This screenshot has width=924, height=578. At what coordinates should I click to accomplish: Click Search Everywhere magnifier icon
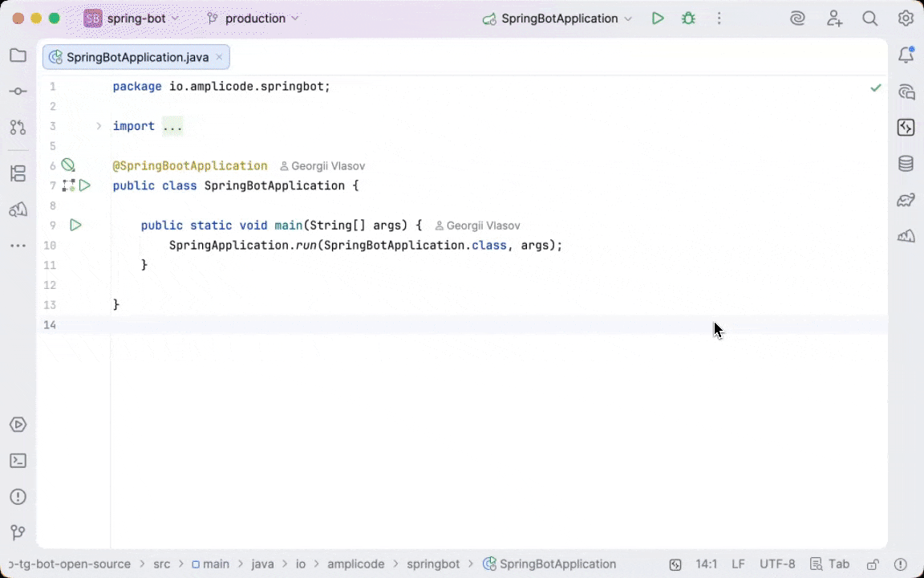click(869, 18)
